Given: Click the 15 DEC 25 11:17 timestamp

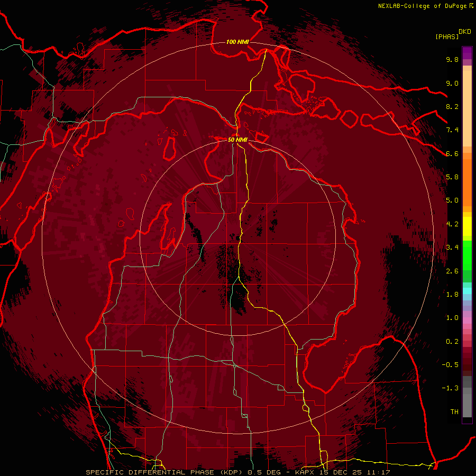Looking at the screenshot, I should pyautogui.click(x=354, y=472).
